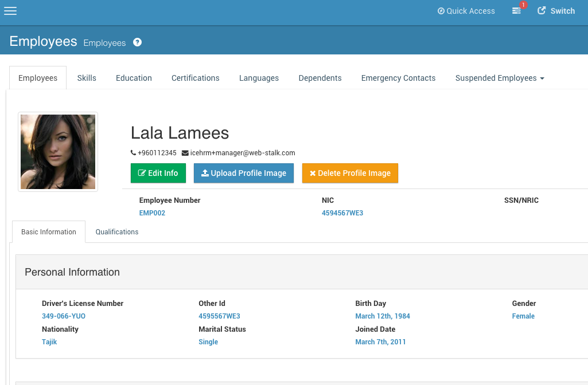This screenshot has width=588, height=385.
Task: Click the Quick Access icon
Action: (x=441, y=10)
